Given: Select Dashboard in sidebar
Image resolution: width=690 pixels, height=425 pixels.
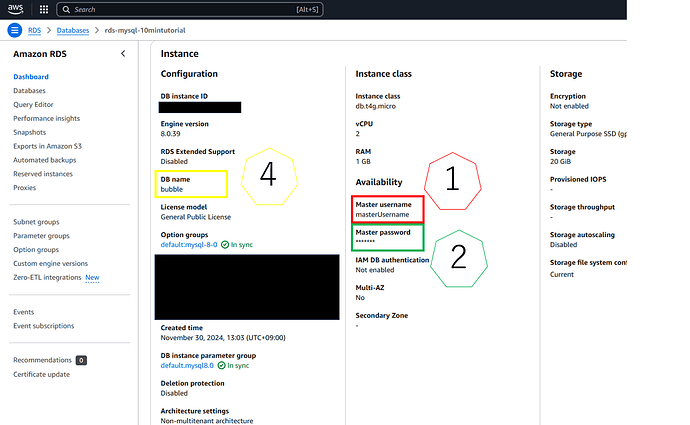Looking at the screenshot, I should [x=31, y=77].
